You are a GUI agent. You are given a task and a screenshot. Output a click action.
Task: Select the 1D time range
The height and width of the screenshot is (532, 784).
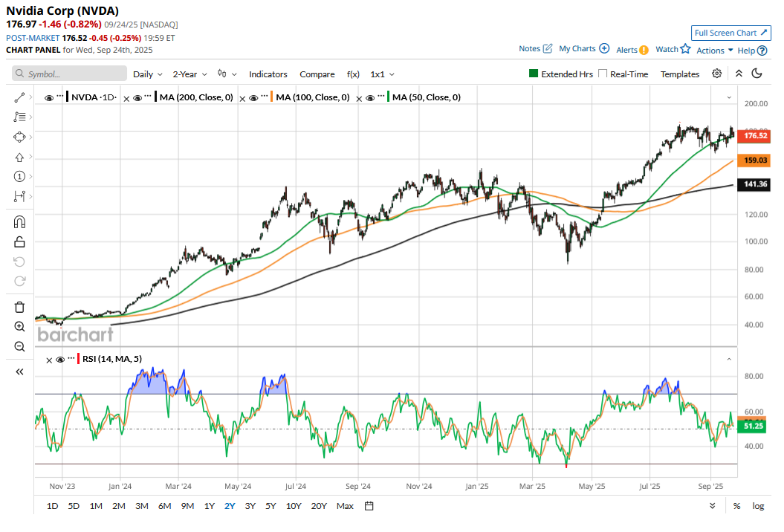52,506
